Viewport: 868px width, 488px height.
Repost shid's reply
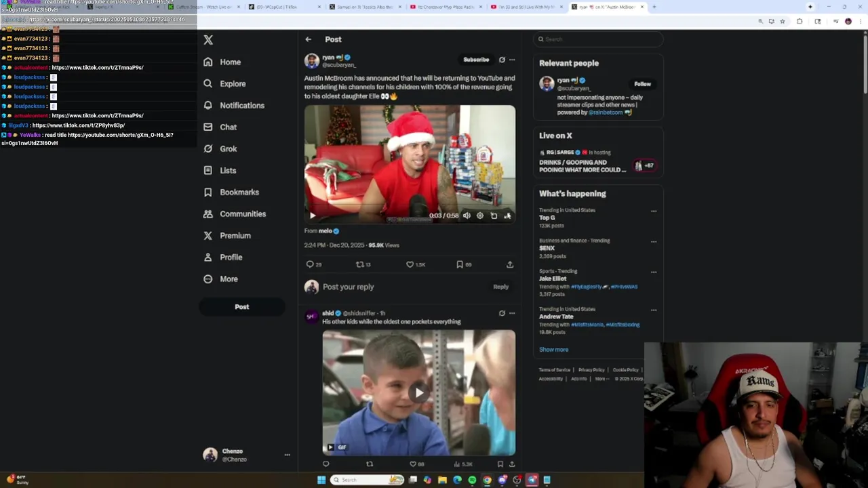click(x=370, y=464)
